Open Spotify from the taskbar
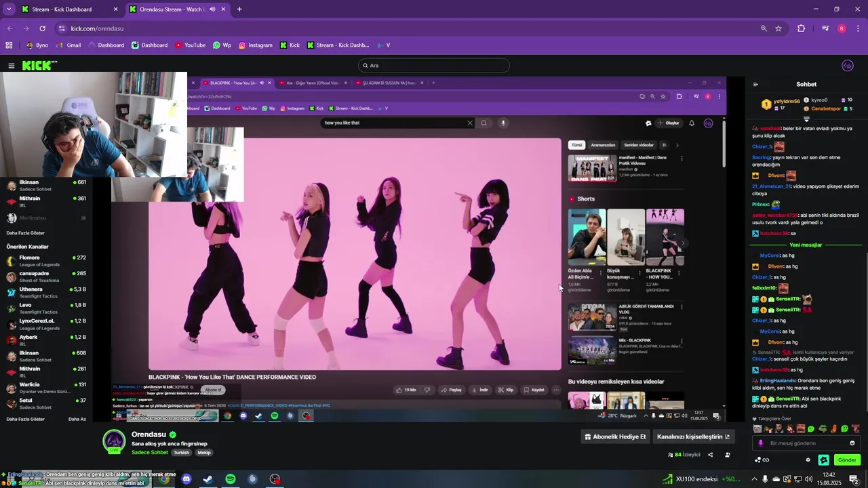This screenshot has width=868, height=488. coord(231,479)
